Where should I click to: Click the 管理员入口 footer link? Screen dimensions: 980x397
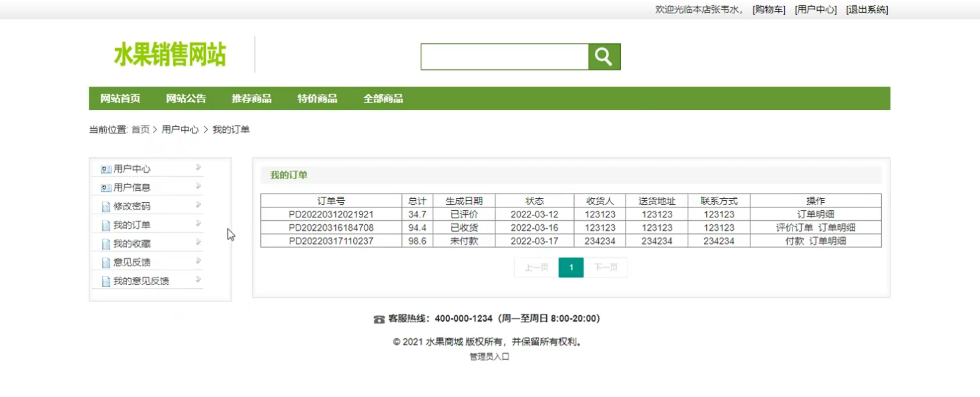(x=489, y=357)
